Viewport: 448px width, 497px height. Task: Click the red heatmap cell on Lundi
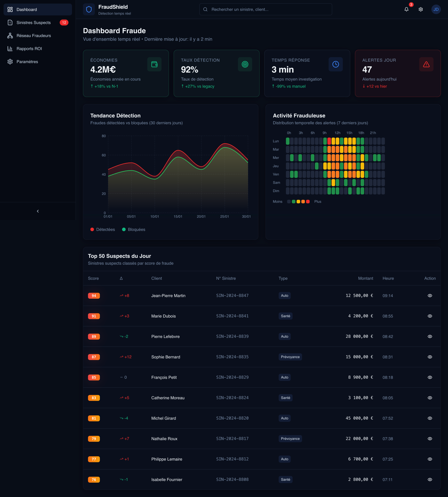tap(329, 141)
